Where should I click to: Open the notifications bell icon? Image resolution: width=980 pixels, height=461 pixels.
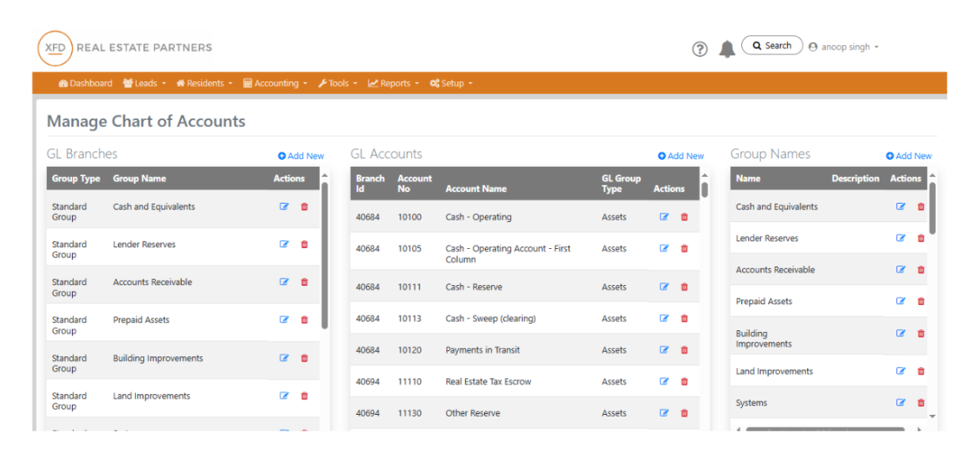click(727, 49)
